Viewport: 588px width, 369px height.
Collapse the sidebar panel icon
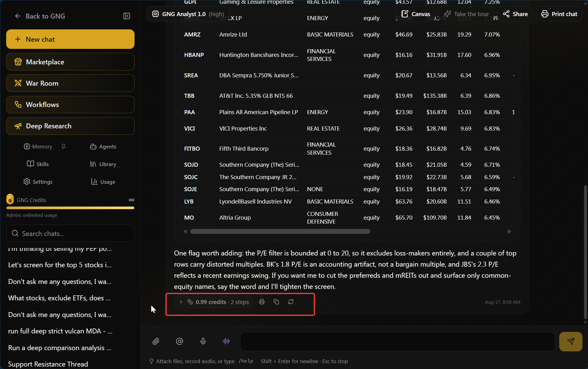point(127,16)
